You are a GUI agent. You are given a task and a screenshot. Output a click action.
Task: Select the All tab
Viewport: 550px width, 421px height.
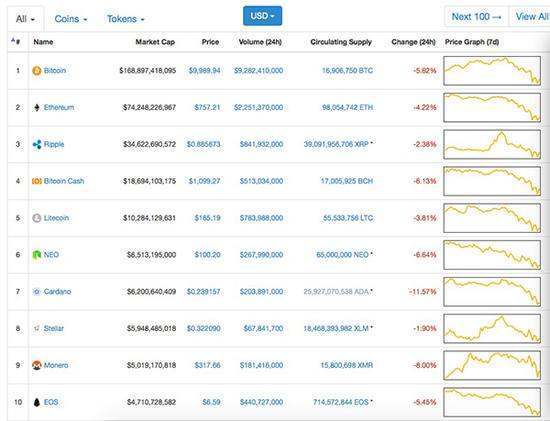[x=26, y=19]
